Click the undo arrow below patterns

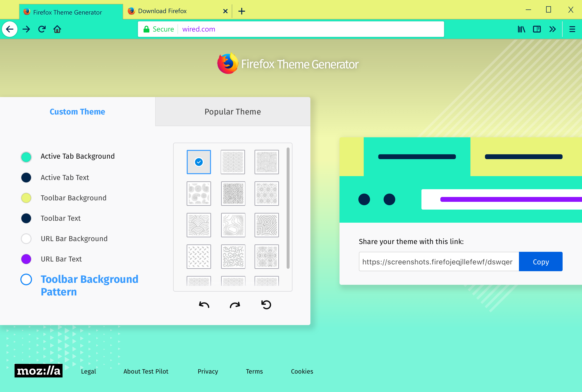(x=204, y=305)
